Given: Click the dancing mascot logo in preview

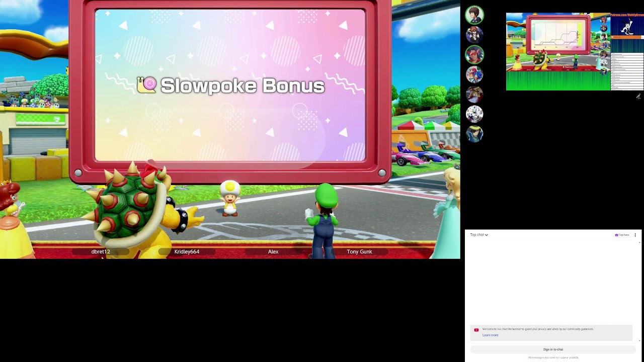Looking at the screenshot, I should point(627,26).
